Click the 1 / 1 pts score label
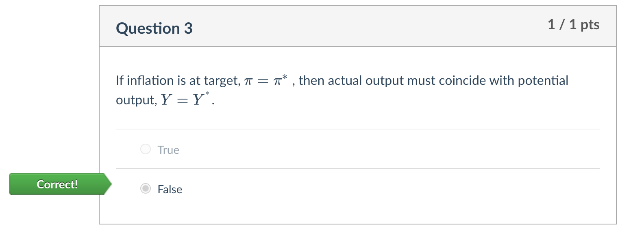Screen dimensions: 644x246 point(574,24)
